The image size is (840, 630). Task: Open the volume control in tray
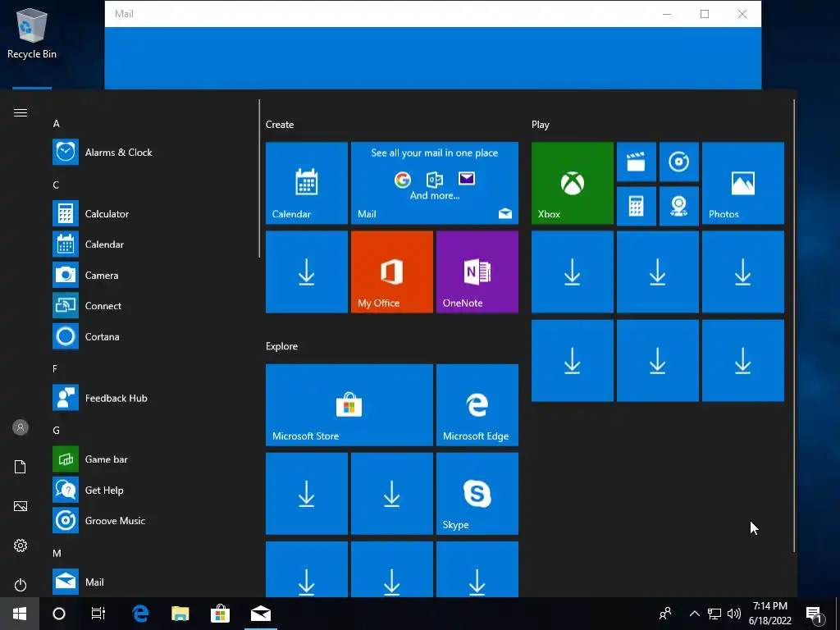[734, 614]
